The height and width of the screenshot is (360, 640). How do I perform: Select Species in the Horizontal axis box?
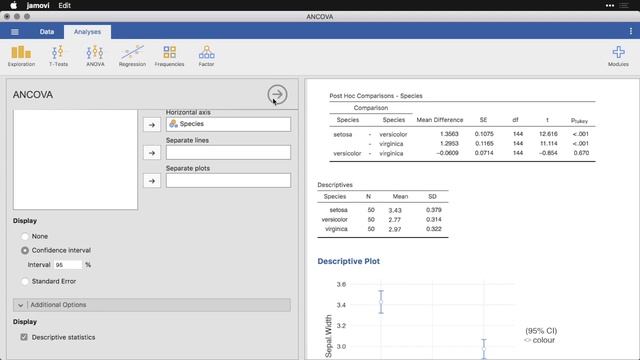pos(228,124)
